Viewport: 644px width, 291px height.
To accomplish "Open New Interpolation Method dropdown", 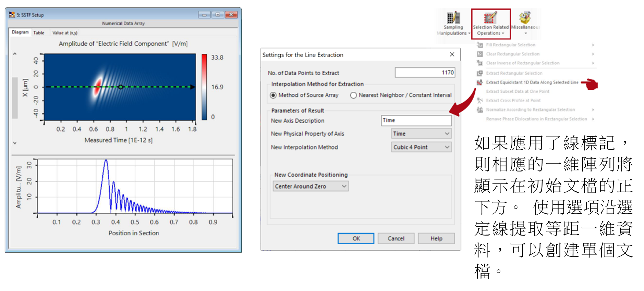I will [421, 147].
